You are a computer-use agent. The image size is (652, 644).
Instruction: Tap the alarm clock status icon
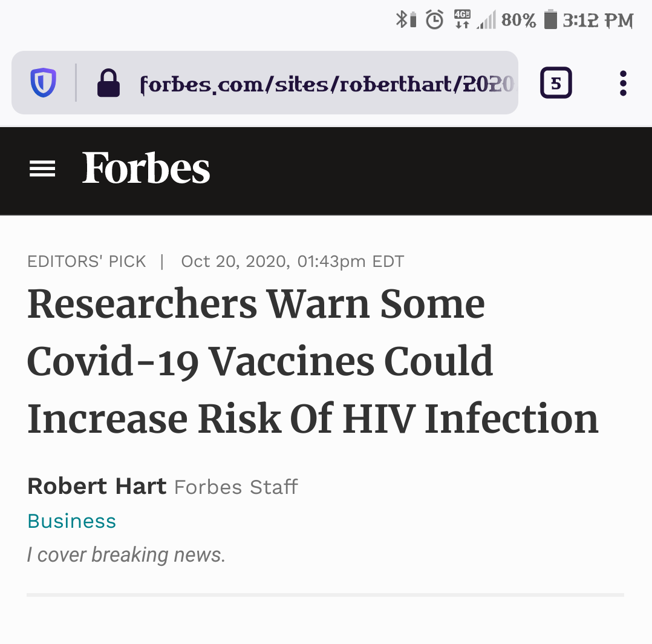point(434,20)
